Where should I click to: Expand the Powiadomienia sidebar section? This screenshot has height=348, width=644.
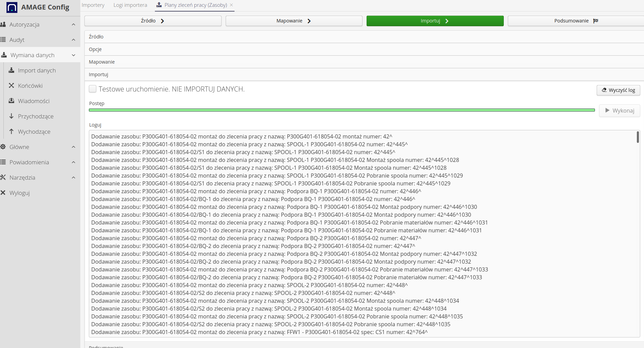[74, 162]
